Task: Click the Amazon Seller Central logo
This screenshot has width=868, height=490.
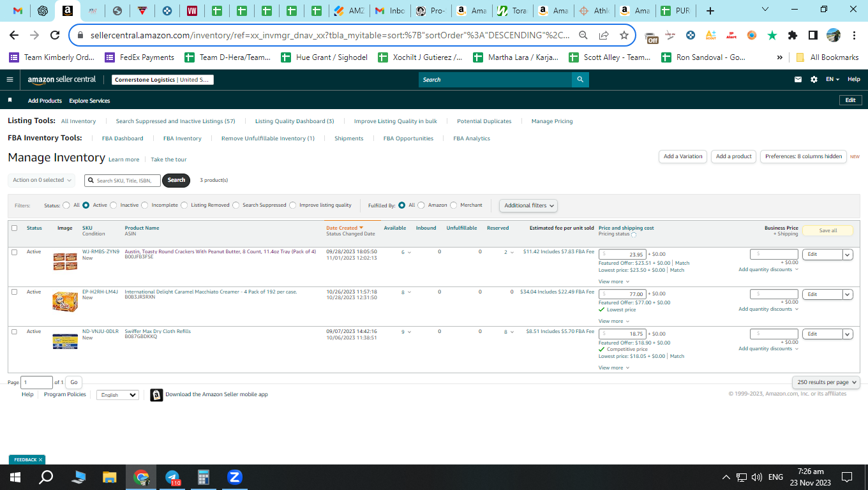Action: tap(62, 80)
